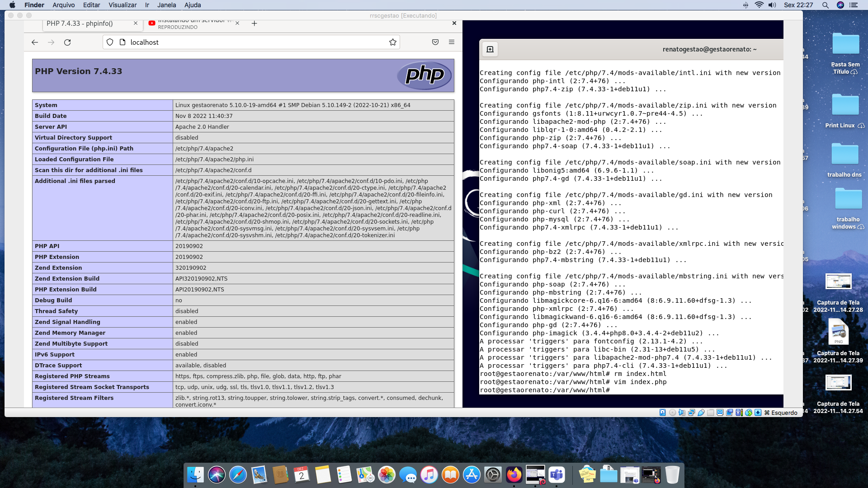Click the Save to Pocket icon

pyautogui.click(x=435, y=42)
